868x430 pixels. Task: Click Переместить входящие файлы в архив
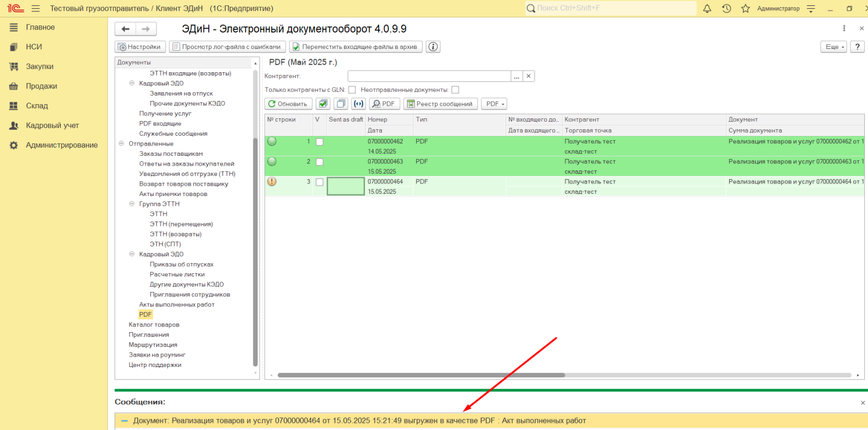point(356,47)
